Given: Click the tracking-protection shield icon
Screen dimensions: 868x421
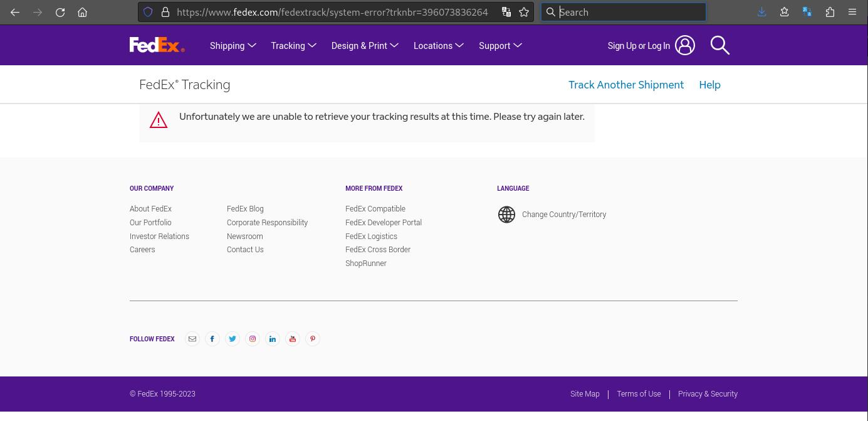Looking at the screenshot, I should [148, 12].
